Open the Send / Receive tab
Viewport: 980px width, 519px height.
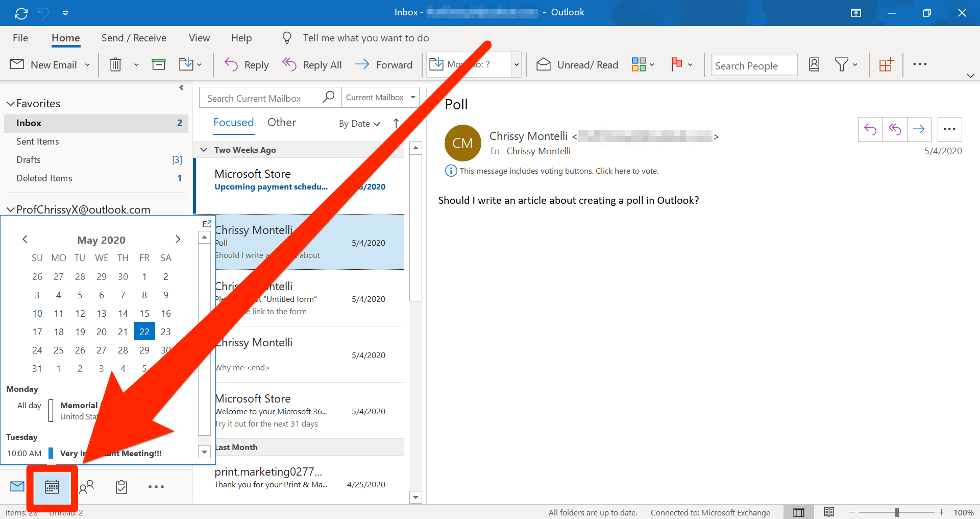(134, 38)
